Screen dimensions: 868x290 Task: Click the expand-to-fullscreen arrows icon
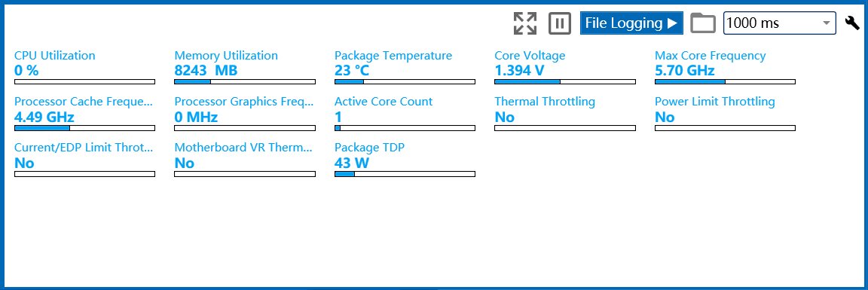point(524,23)
